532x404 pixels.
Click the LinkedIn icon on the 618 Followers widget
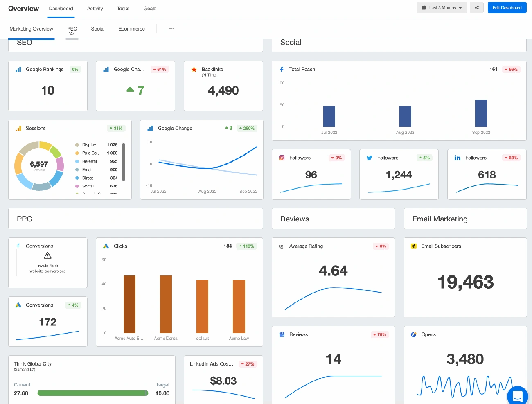tap(457, 158)
